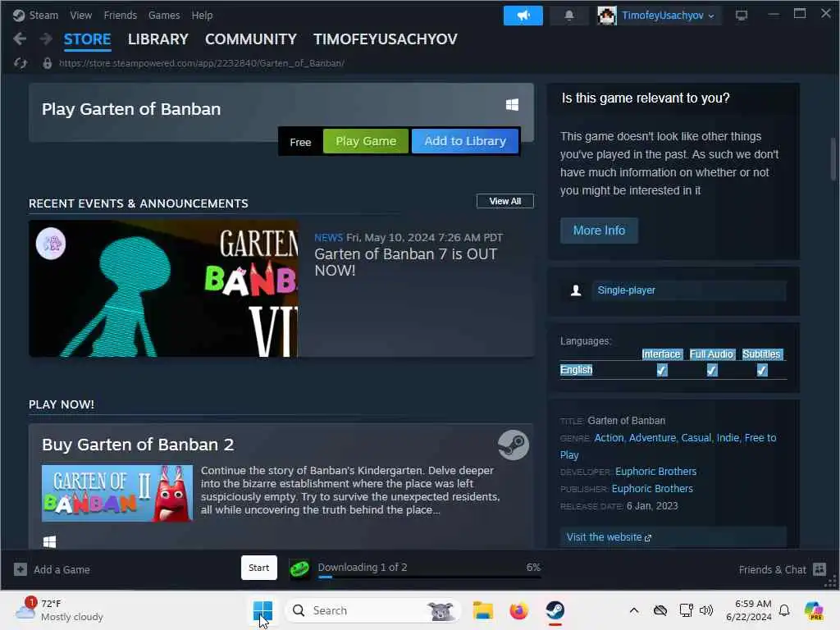Open File Explorer from the taskbar
This screenshot has width=840, height=630.
point(482,610)
